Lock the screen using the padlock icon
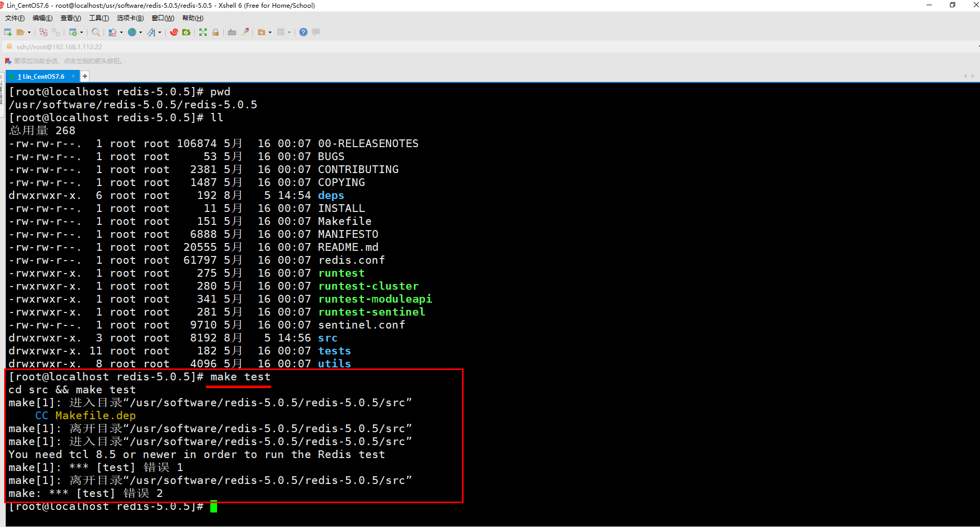 coord(215,32)
